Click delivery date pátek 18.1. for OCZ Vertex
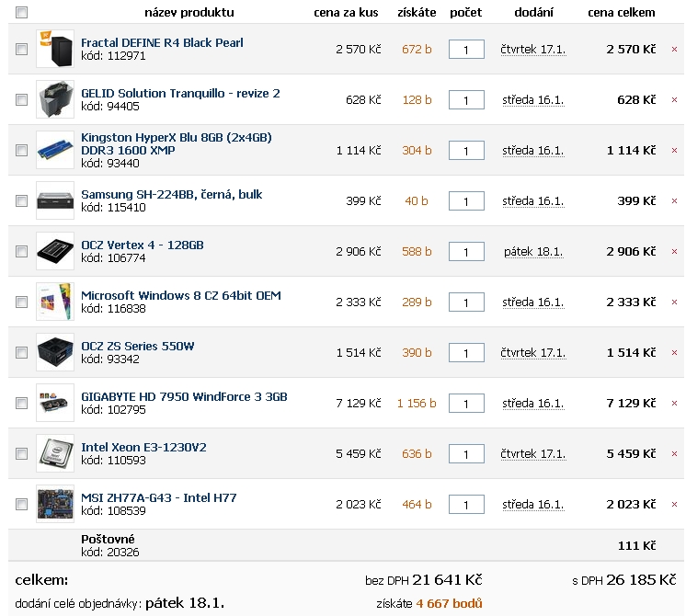The image size is (686, 616). (532, 252)
